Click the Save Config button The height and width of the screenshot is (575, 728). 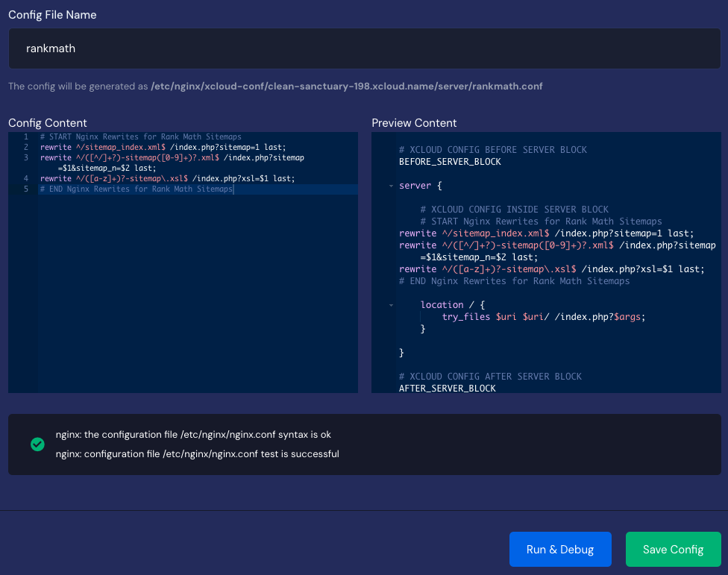pyautogui.click(x=673, y=549)
